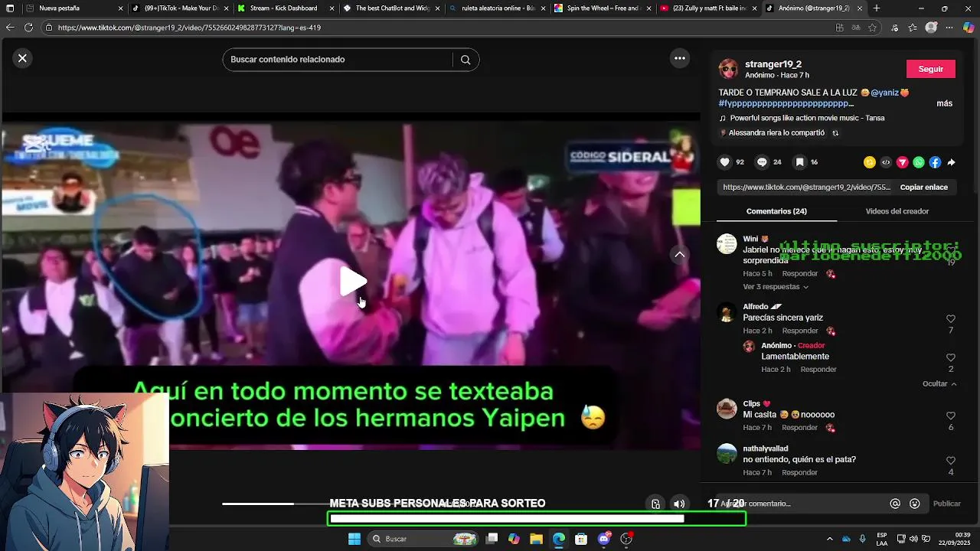Open the #fyppppp hashtag link

(786, 103)
